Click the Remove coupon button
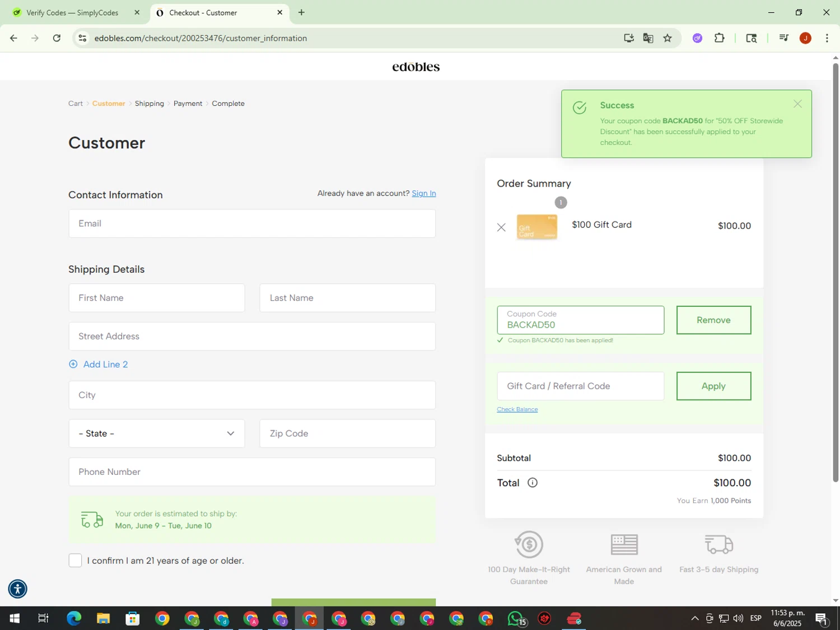This screenshot has width=840, height=630. coord(713,320)
